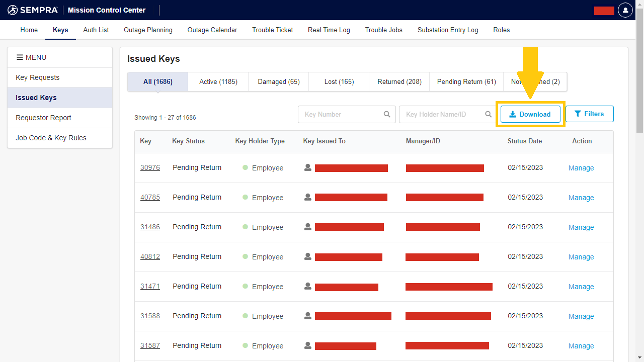Viewport: 644px width, 362px height.
Task: Click the hamburger MENU icon
Action: pos(20,57)
